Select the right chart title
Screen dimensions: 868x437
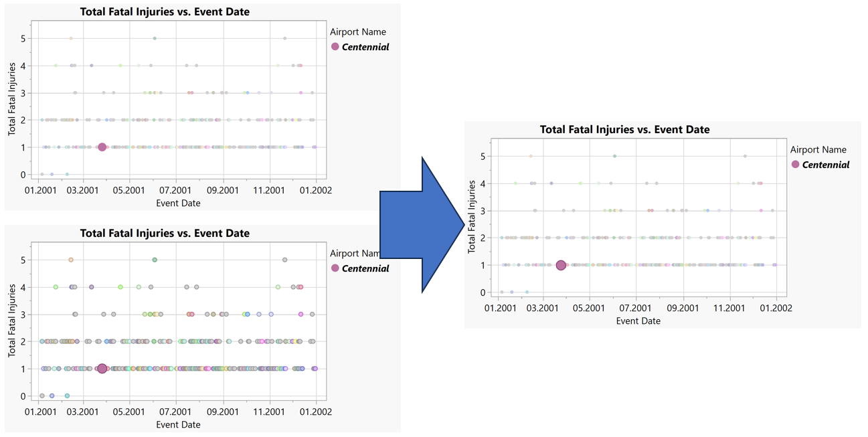pos(624,129)
